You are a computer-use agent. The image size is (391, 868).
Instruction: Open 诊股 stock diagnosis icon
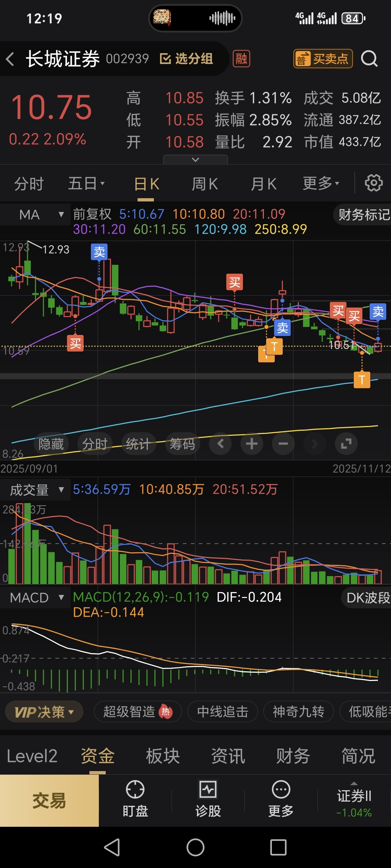pos(208,799)
